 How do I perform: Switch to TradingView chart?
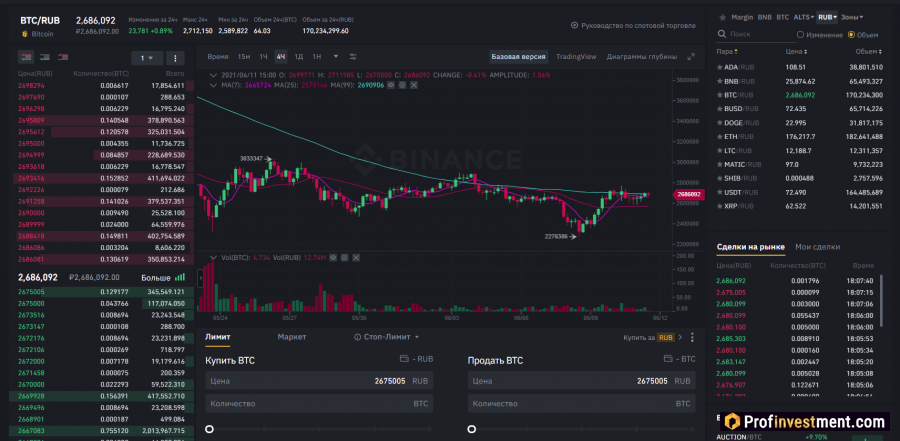(576, 57)
